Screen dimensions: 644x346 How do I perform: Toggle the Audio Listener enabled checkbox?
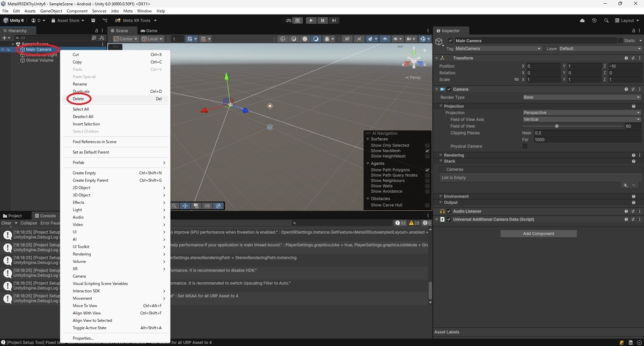[449, 211]
